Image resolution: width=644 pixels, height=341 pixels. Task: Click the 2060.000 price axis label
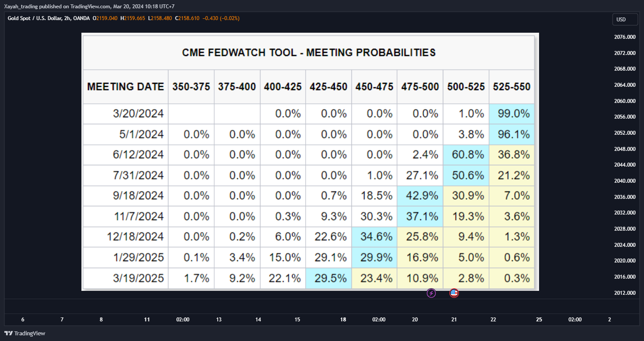coord(624,101)
